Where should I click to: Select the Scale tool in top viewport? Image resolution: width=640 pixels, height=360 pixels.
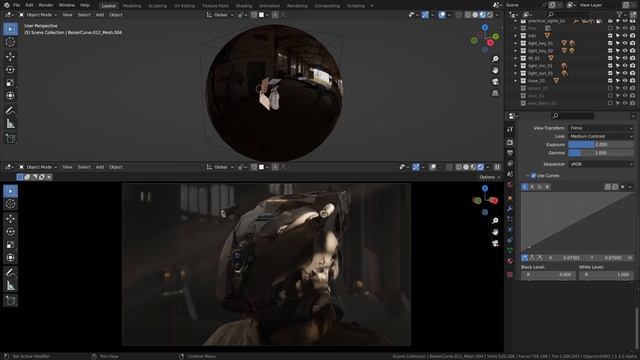pos(10,83)
